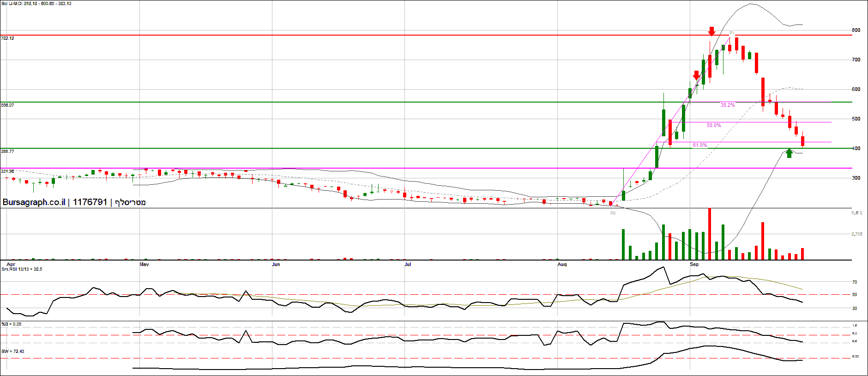Click the Sm.RSI 13/13 = 38.5 readout

click(x=22, y=269)
